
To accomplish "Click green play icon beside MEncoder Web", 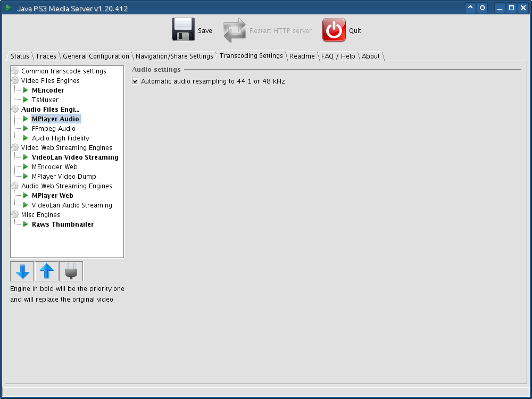I will pyautogui.click(x=26, y=167).
